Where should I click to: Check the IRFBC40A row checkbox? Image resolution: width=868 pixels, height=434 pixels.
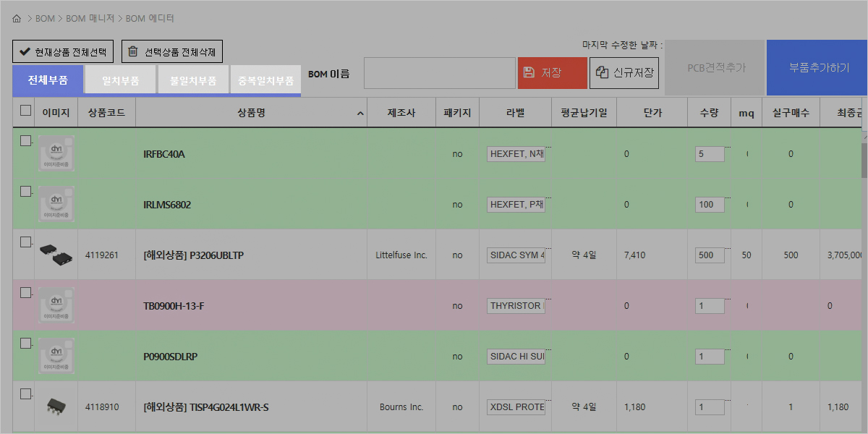click(x=26, y=141)
